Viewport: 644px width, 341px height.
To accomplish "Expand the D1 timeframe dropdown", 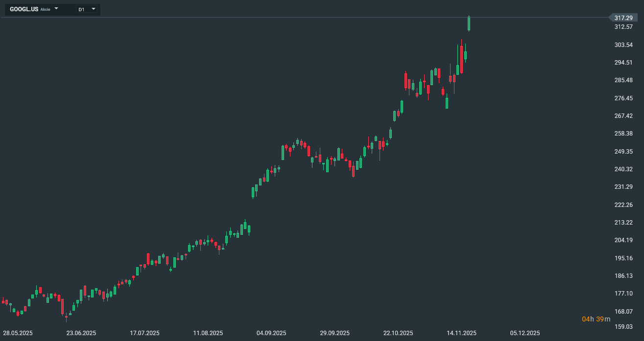I will [x=93, y=9].
